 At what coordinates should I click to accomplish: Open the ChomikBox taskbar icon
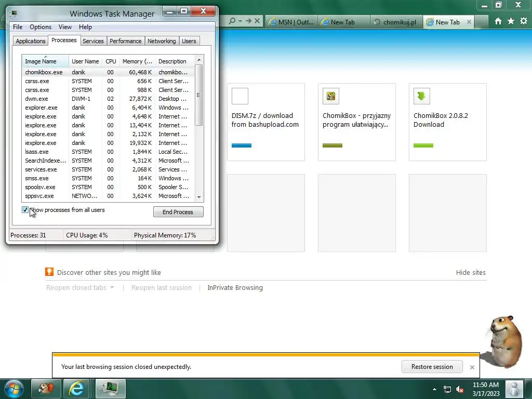coord(46,389)
